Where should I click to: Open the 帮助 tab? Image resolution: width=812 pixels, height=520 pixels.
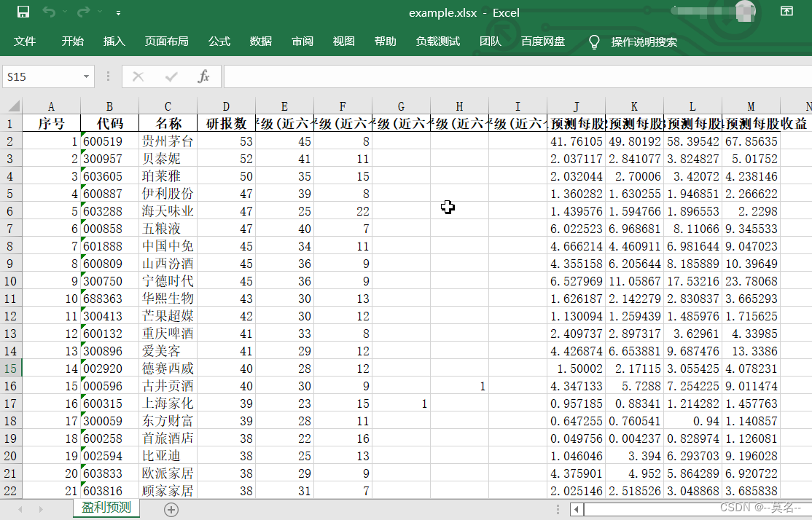pyautogui.click(x=386, y=42)
